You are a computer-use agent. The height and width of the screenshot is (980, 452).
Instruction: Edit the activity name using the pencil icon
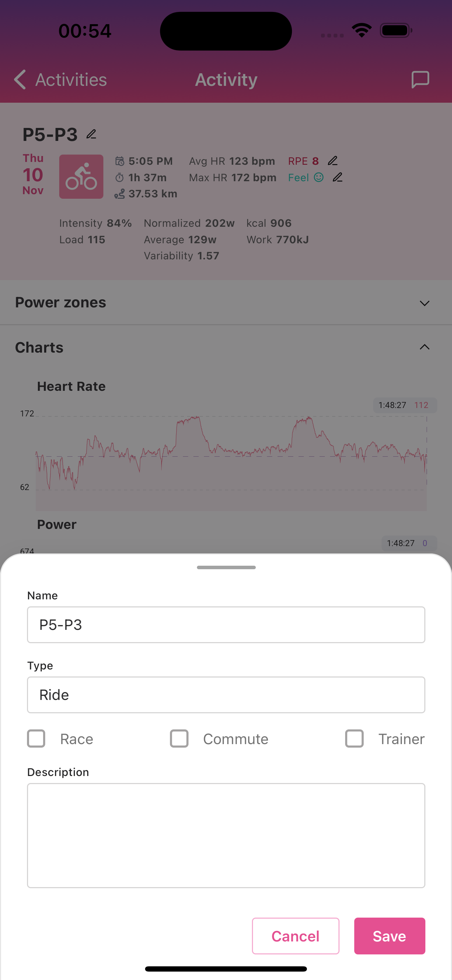(x=91, y=134)
